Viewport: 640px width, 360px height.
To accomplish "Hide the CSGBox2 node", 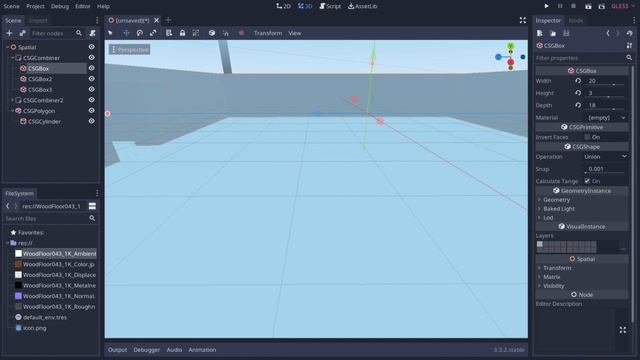I will pos(91,79).
